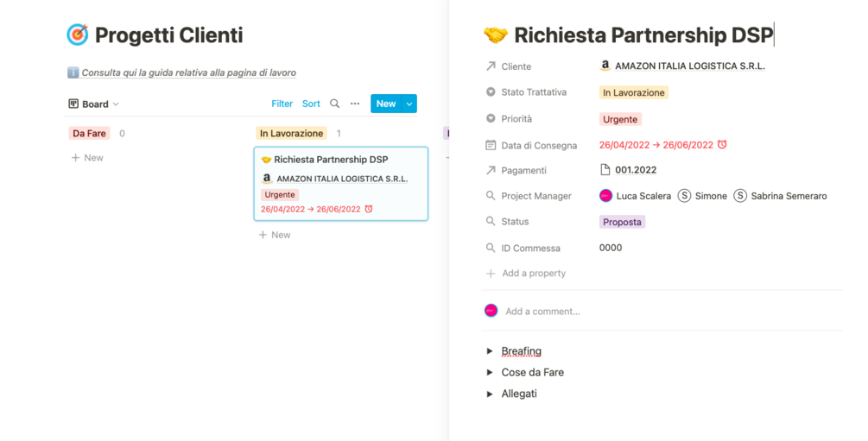The image size is (868, 441).
Task: Click the Urgente priority tag in properties
Action: pos(620,119)
